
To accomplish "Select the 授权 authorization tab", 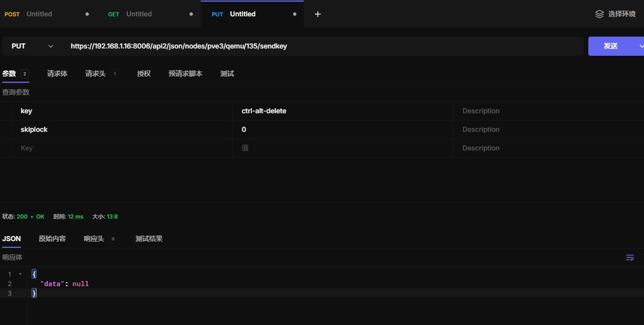I will (143, 74).
